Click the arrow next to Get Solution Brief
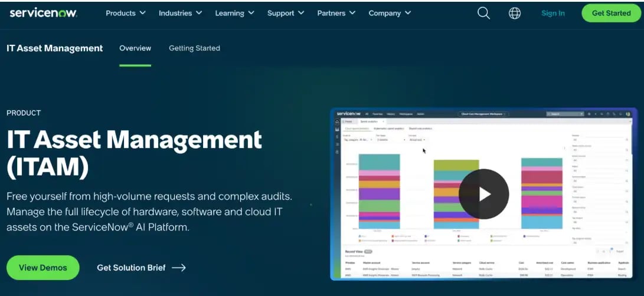The image size is (644, 296). [x=179, y=268]
